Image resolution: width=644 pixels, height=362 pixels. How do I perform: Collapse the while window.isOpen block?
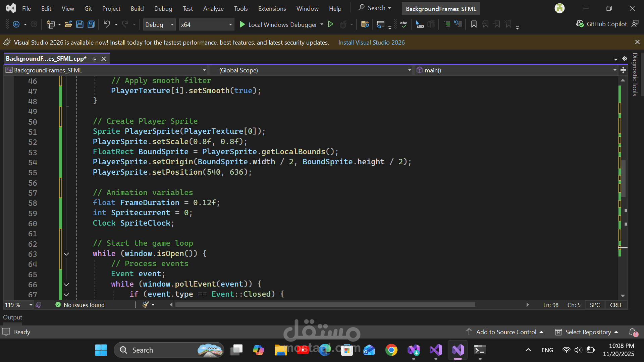(66, 254)
